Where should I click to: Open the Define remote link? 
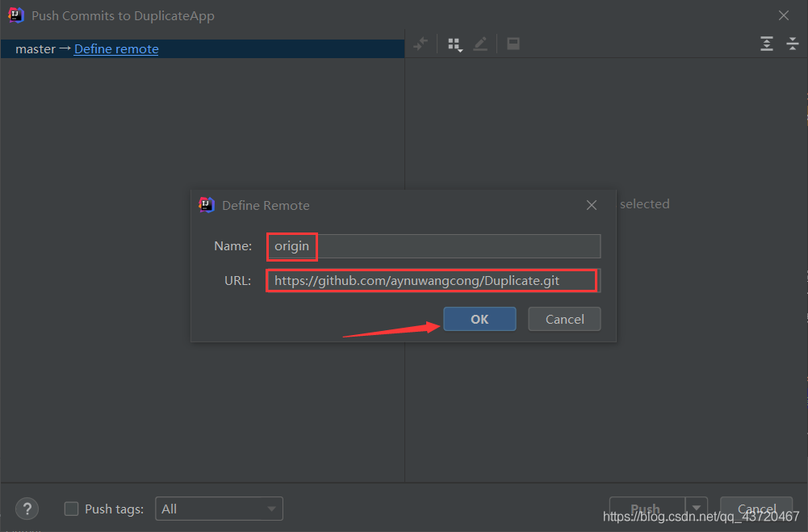tap(116, 49)
